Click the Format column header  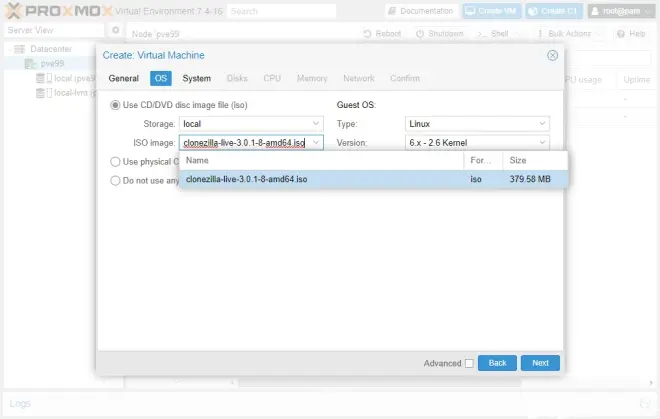[483, 160]
